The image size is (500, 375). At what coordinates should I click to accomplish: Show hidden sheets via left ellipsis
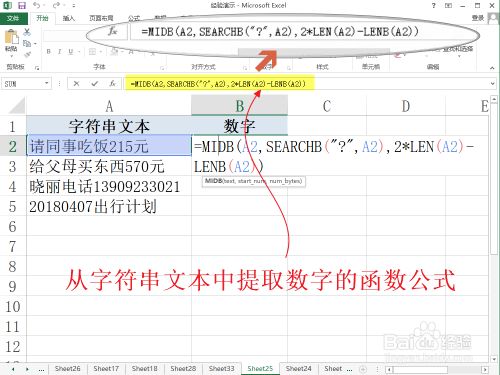(x=41, y=369)
